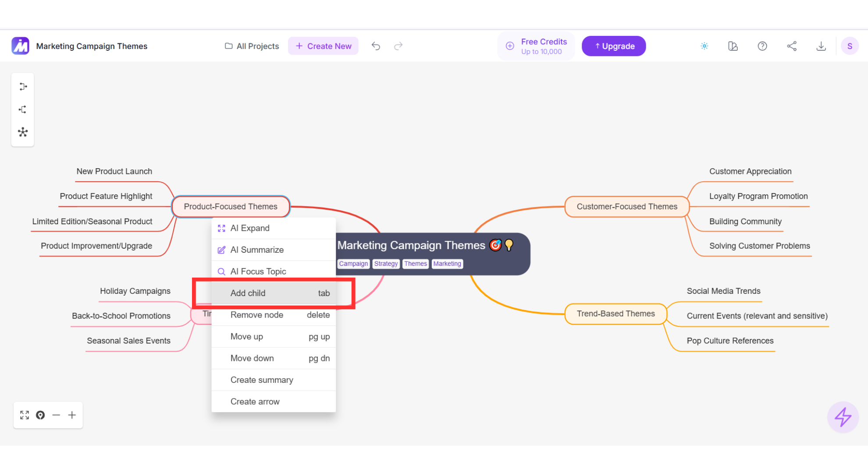Zoom out with minus icon

pos(56,415)
